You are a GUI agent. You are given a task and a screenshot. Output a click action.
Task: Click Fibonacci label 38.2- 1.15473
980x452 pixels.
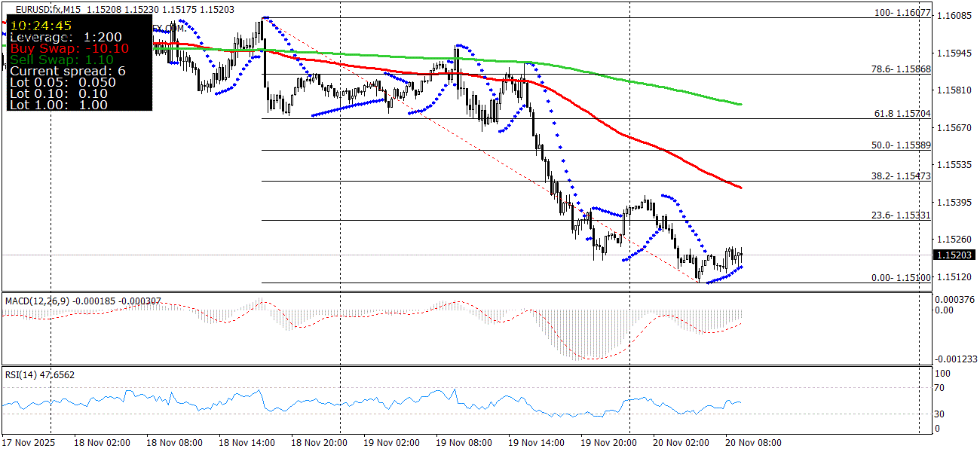(x=902, y=176)
